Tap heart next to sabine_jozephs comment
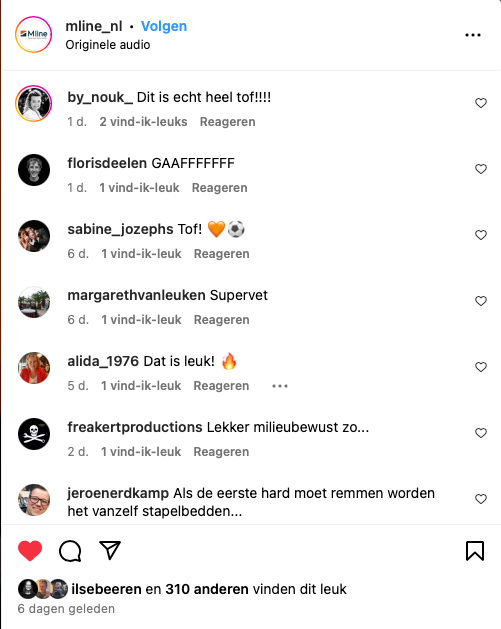501x629 pixels. [x=481, y=235]
